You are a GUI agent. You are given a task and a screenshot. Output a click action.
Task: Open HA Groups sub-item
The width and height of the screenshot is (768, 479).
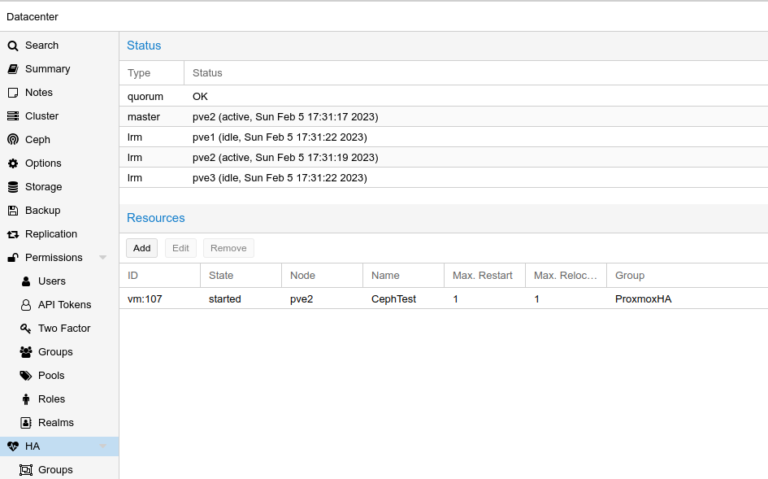click(x=55, y=470)
